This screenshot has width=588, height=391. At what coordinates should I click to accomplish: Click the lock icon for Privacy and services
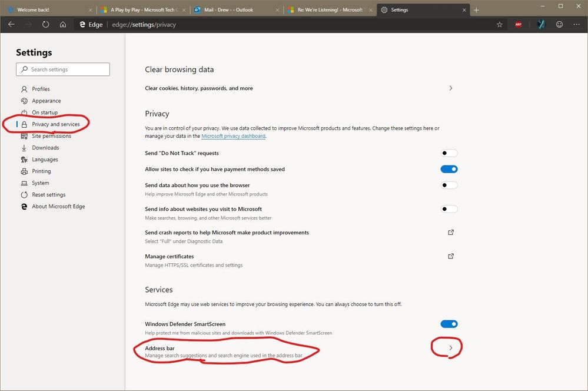click(x=24, y=124)
